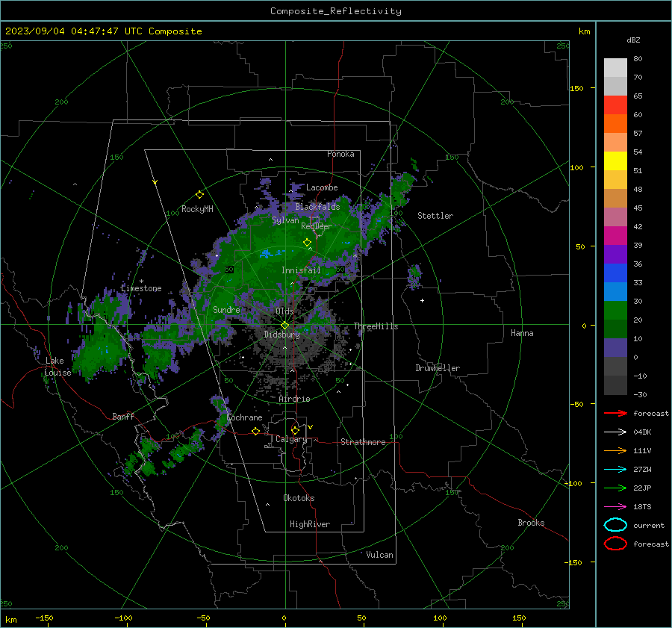Select the green 30 dBZ color swatch
Image resolution: width=672 pixels, height=628 pixels.
coord(615,311)
